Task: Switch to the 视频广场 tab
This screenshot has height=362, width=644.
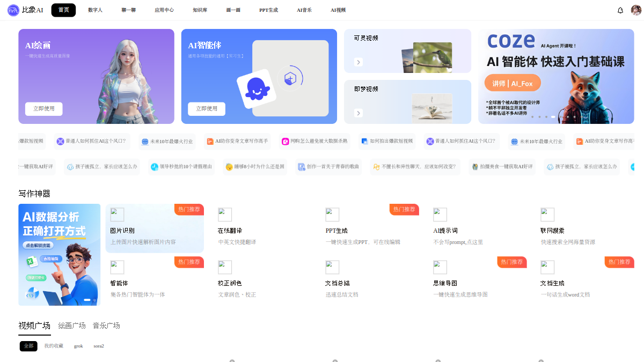Action: 34,326
